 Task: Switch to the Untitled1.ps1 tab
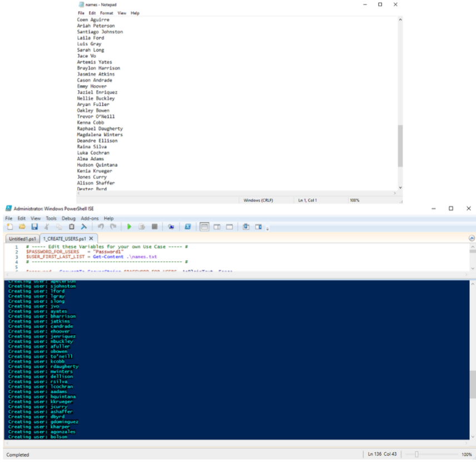click(22, 239)
